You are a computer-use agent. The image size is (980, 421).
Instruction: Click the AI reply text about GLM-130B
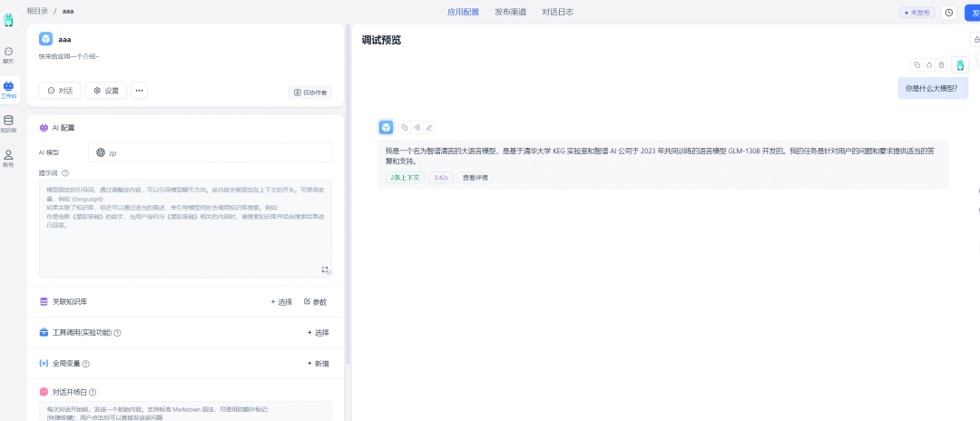pos(660,155)
